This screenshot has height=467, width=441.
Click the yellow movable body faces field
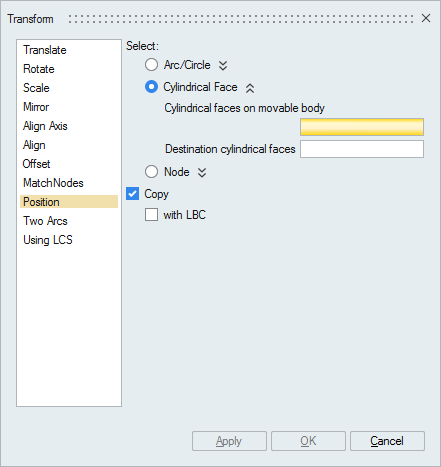pyautogui.click(x=362, y=127)
